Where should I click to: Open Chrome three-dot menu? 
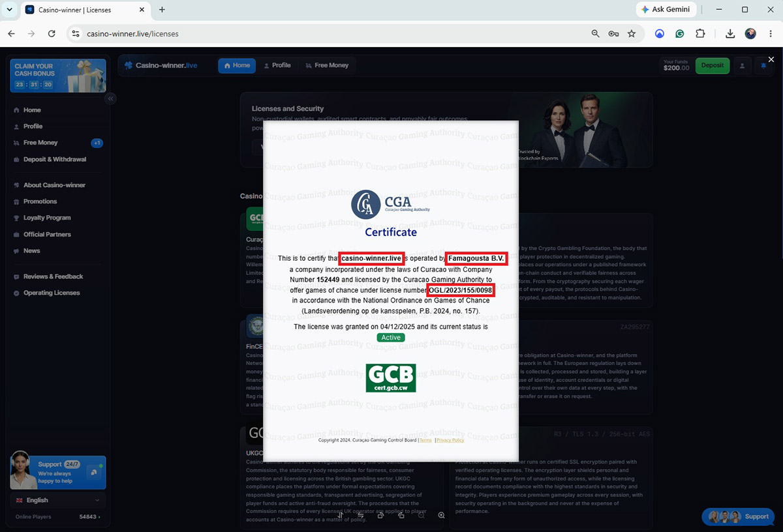(x=771, y=34)
